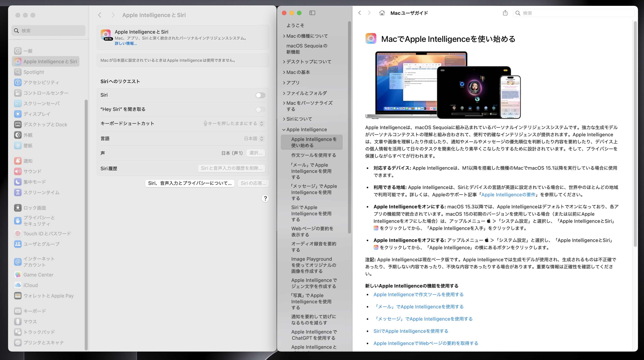Viewport: 644px width, 360px height.
Task: Toggle the sidebar icon in Mac User Guide
Action: pos(312,13)
